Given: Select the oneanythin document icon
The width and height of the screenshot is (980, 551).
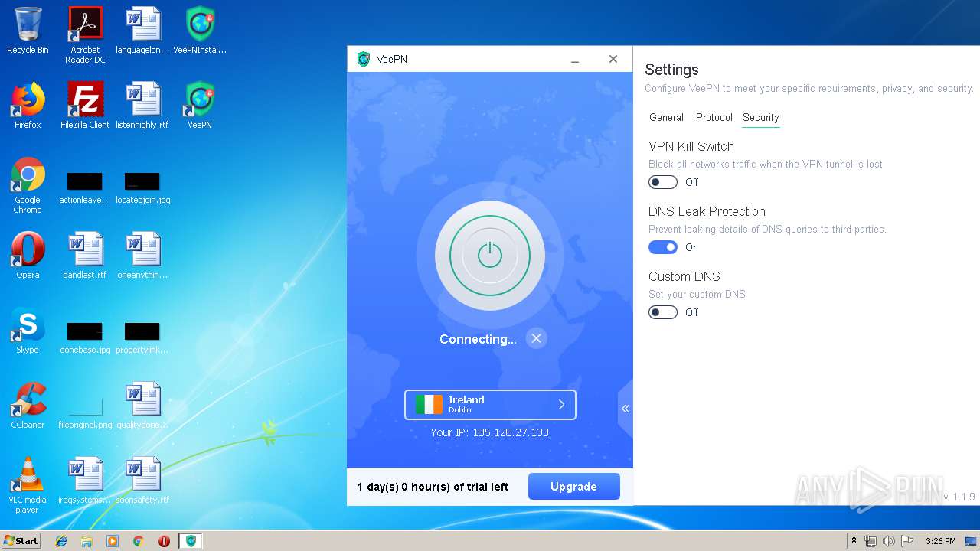Looking at the screenshot, I should point(142,256).
